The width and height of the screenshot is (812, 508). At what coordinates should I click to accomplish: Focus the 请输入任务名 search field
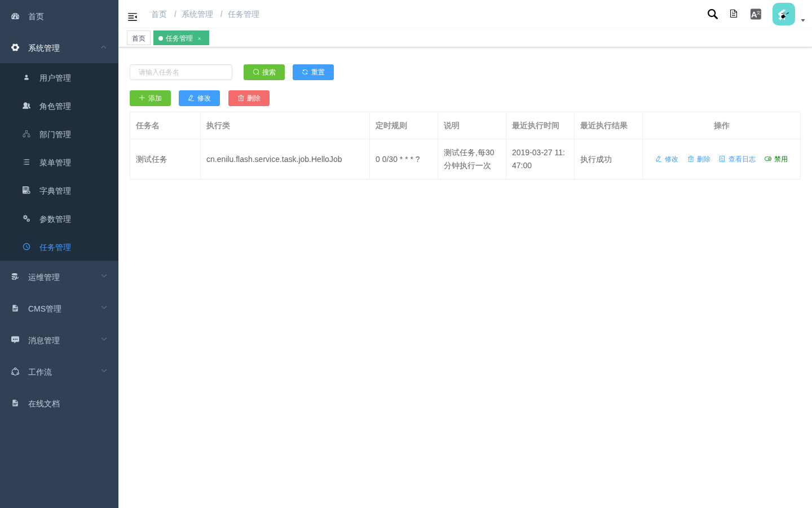[x=181, y=72]
